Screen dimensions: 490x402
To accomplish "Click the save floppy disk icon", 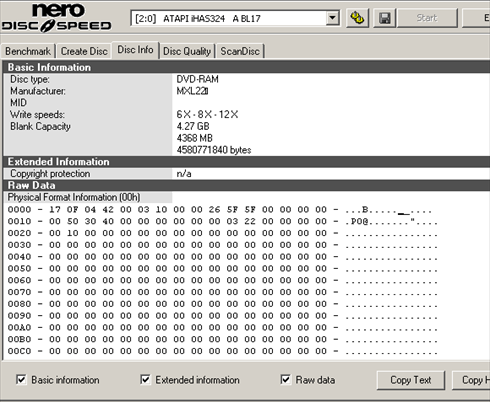I will [x=385, y=18].
